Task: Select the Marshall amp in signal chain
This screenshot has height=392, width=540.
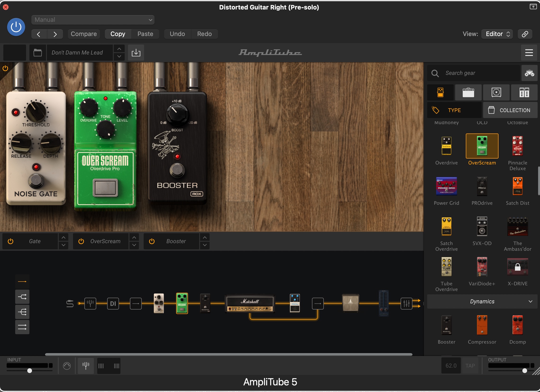Action: (x=250, y=303)
